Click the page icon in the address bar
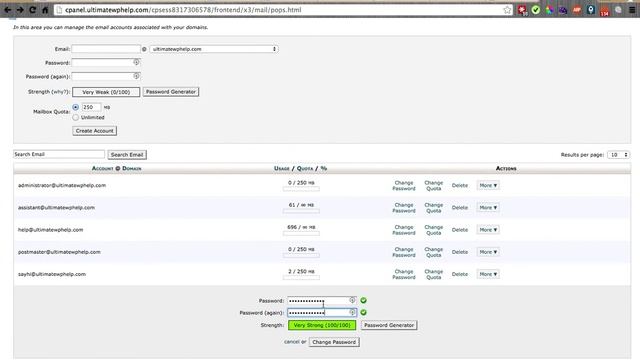Viewport: 640px width, 360px height. pos(60,10)
